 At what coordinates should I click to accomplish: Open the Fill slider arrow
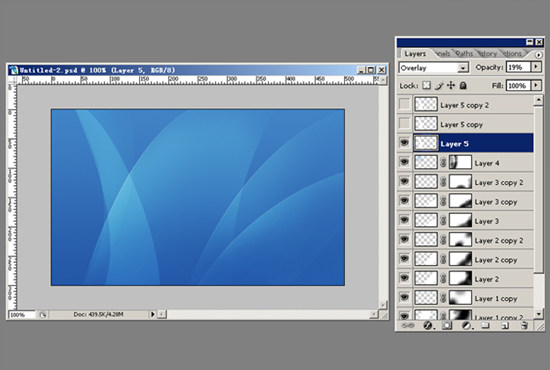tap(536, 85)
